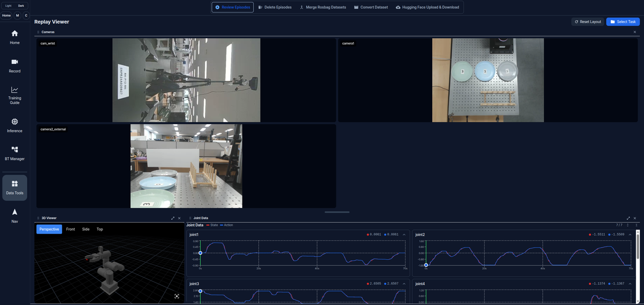This screenshot has width=644, height=305.
Task: Click the camera1 label
Action: (x=348, y=43)
